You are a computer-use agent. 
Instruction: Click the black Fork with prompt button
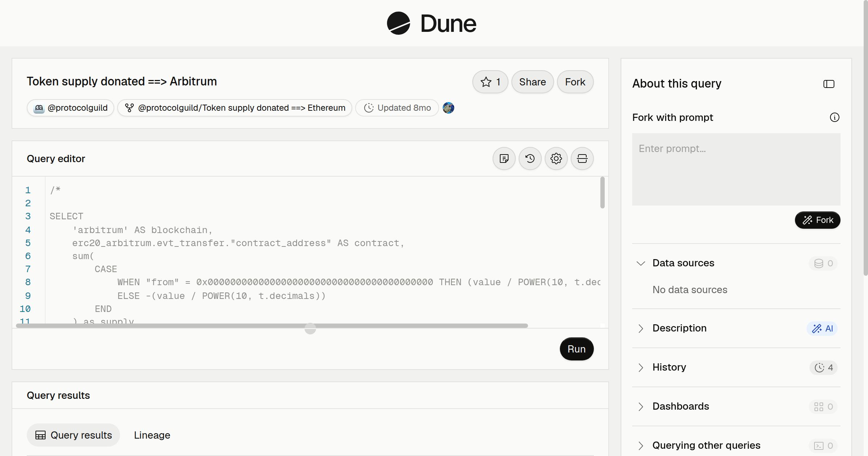[x=817, y=220]
